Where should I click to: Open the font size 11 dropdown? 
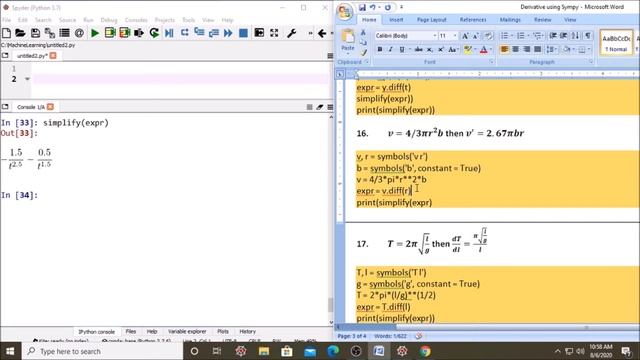point(455,36)
